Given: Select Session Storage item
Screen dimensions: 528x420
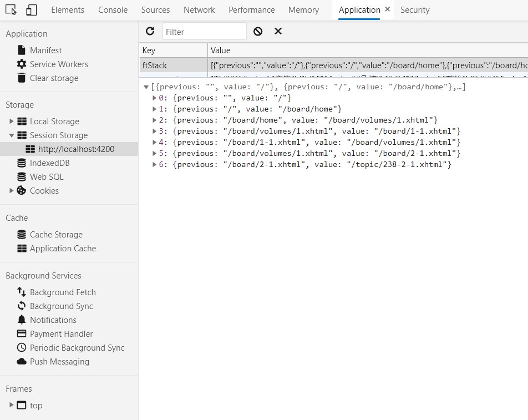Looking at the screenshot, I should tap(59, 135).
